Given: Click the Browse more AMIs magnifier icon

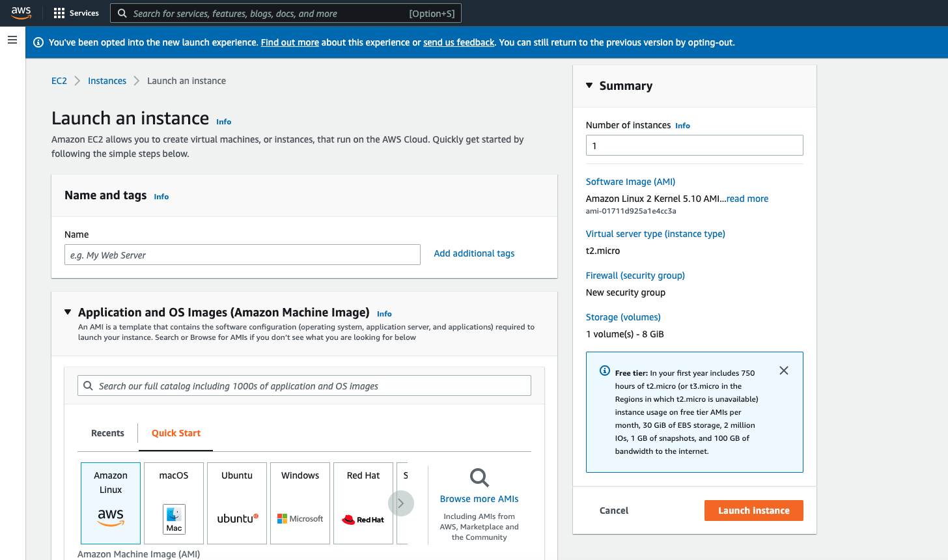Looking at the screenshot, I should [479, 478].
